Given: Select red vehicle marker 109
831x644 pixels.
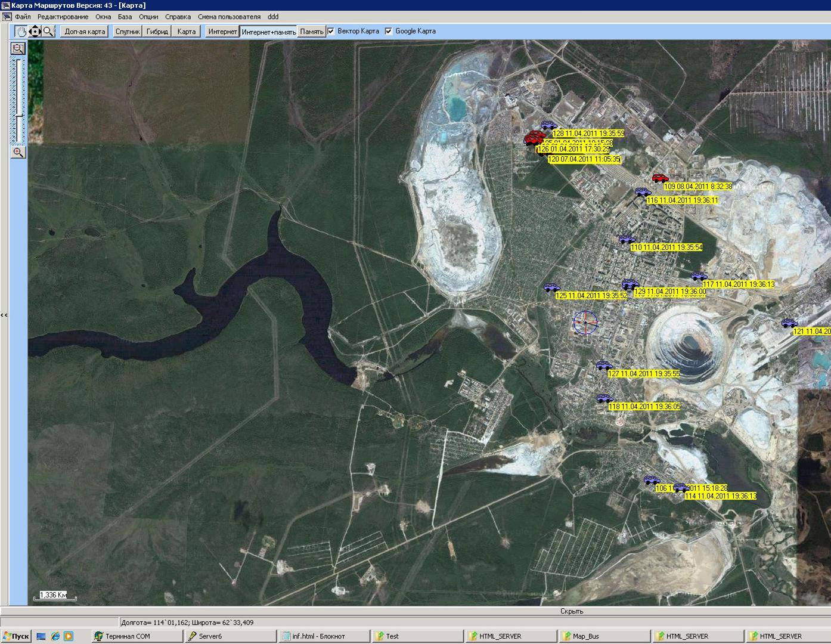Looking at the screenshot, I should [x=660, y=178].
